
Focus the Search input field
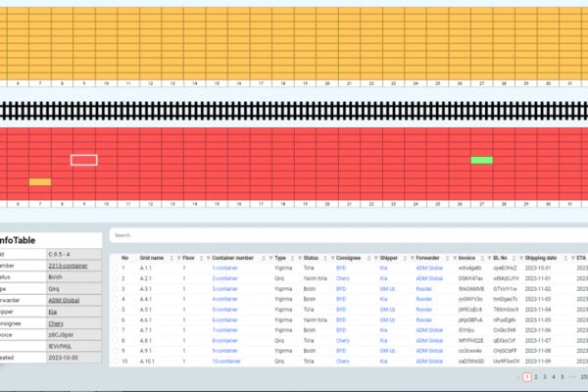349,235
